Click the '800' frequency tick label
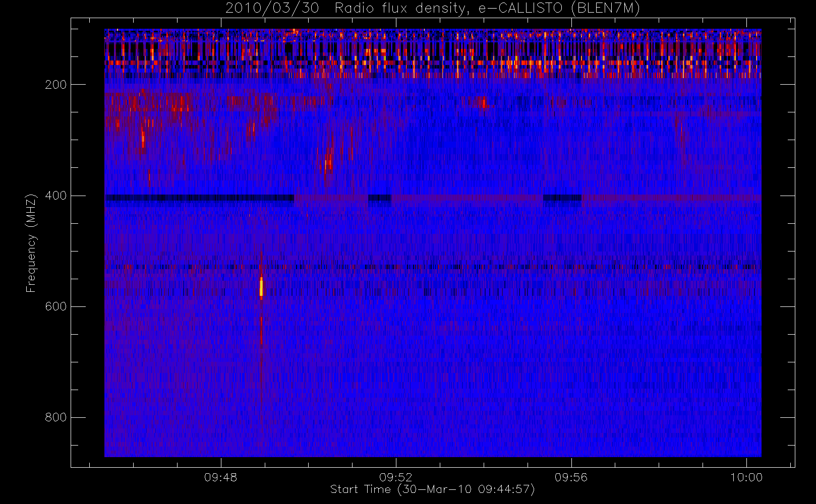The height and width of the screenshot is (504, 816). [56, 417]
